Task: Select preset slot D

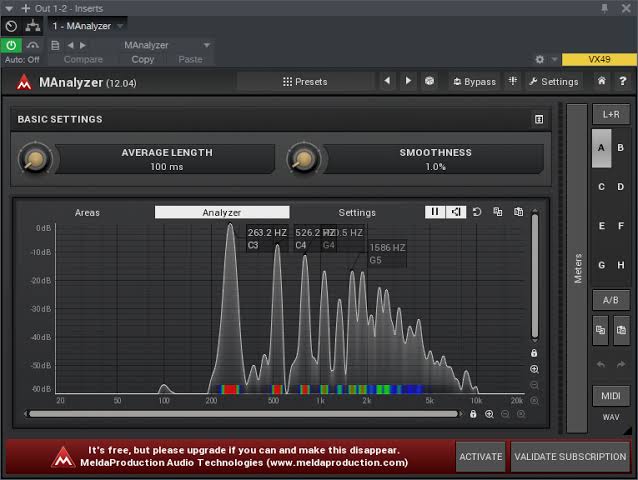Action: (x=621, y=187)
